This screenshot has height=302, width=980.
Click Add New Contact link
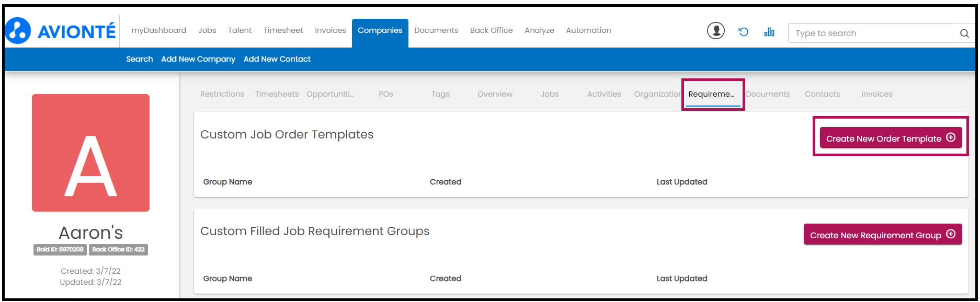pyautogui.click(x=277, y=59)
